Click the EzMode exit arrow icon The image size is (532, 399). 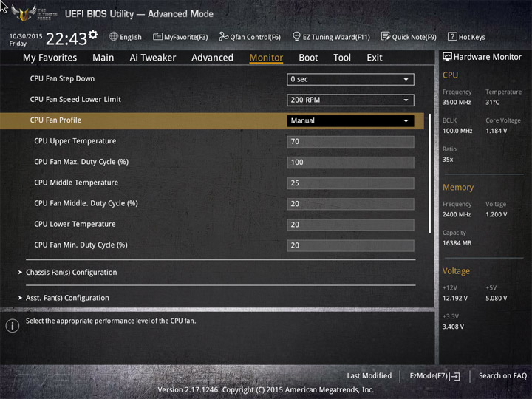click(x=455, y=376)
